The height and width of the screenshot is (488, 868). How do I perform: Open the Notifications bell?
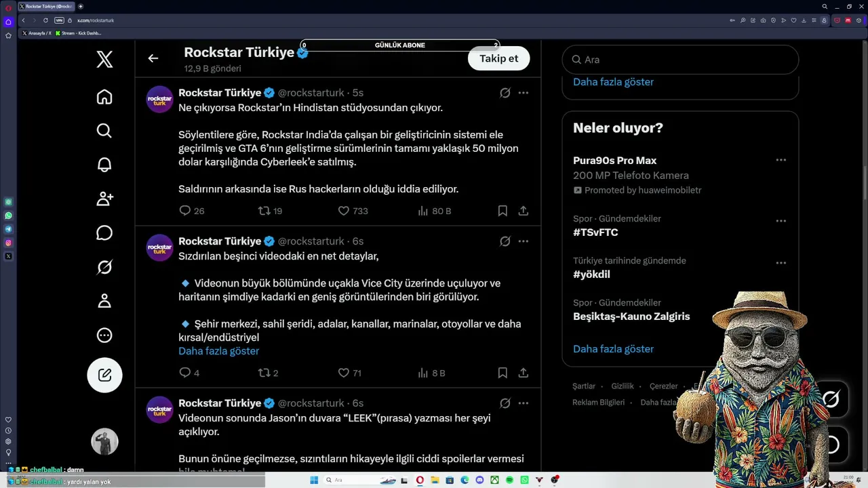point(104,165)
